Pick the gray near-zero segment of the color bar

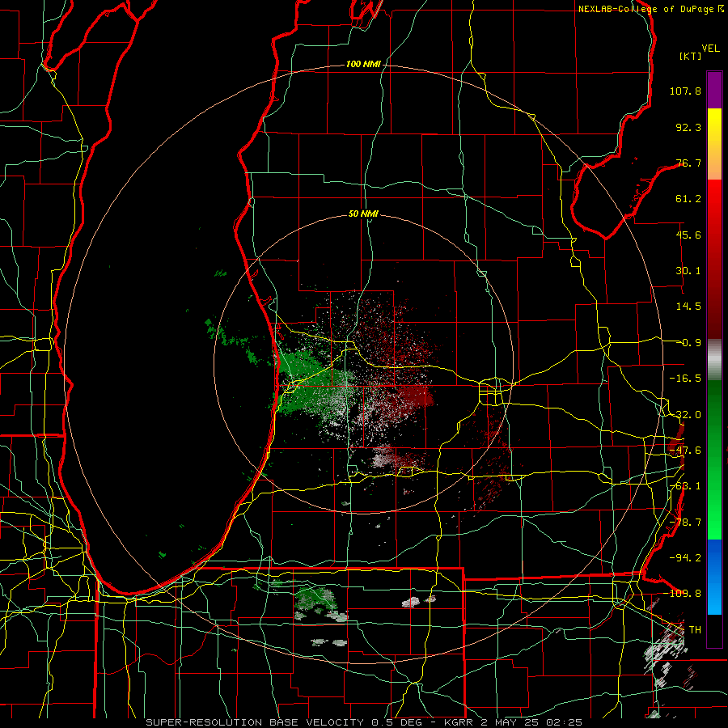[x=714, y=359]
